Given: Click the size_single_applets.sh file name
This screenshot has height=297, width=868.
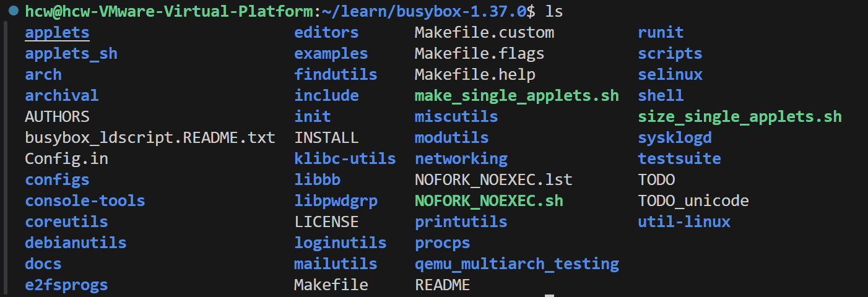Looking at the screenshot, I should click(740, 117).
